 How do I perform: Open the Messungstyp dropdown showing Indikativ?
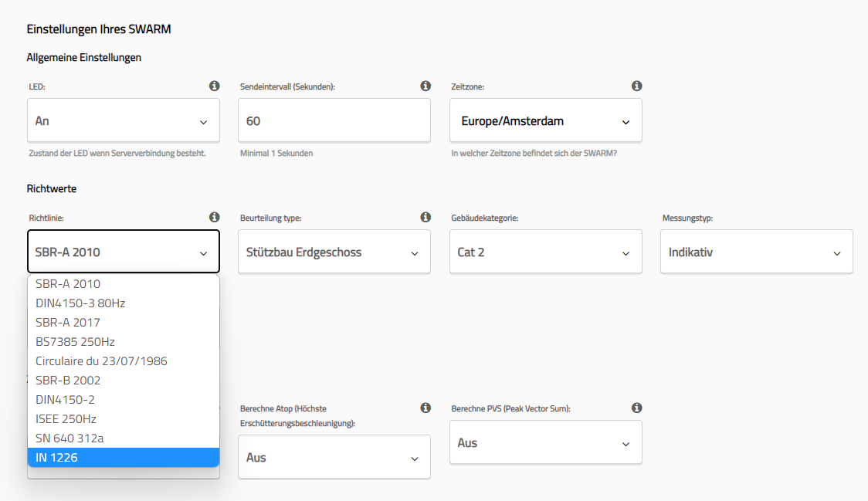pyautogui.click(x=756, y=252)
